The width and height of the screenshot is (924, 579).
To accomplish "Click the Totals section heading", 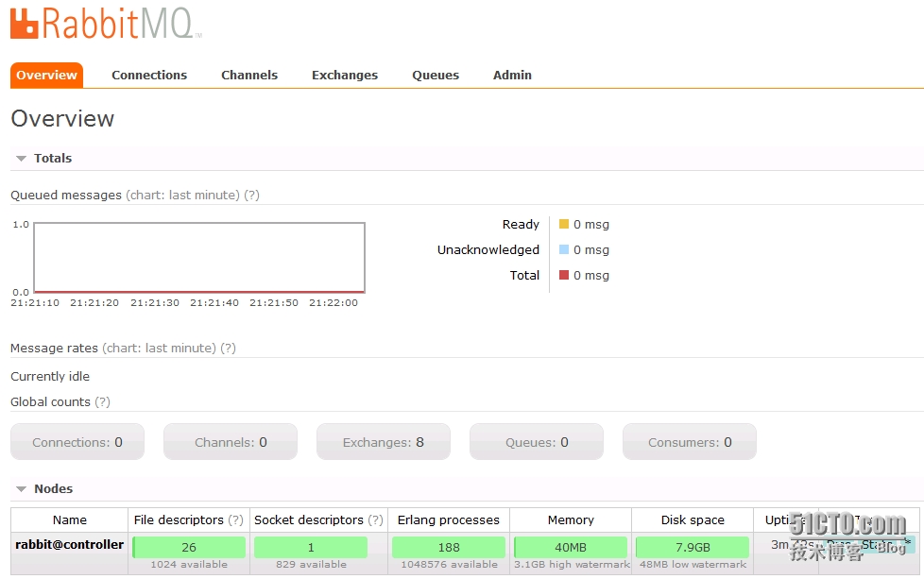I will click(53, 158).
